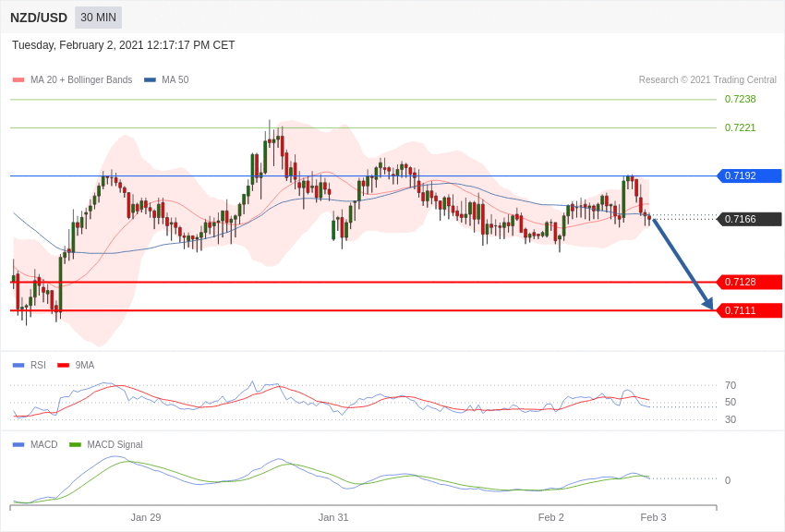
Task: Click the Feb 2 date axis label
Action: click(550, 517)
